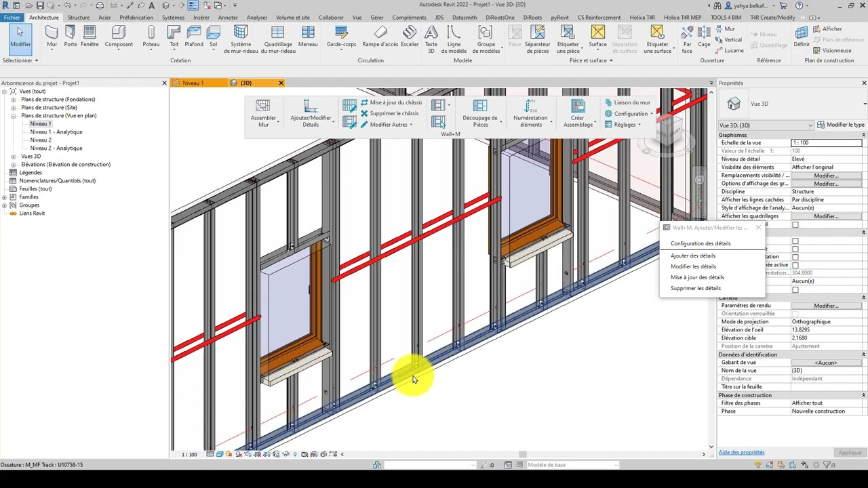Image resolution: width=868 pixels, height=488 pixels.
Task: Click Modifier button for Paramètres de rendu
Action: pos(826,306)
